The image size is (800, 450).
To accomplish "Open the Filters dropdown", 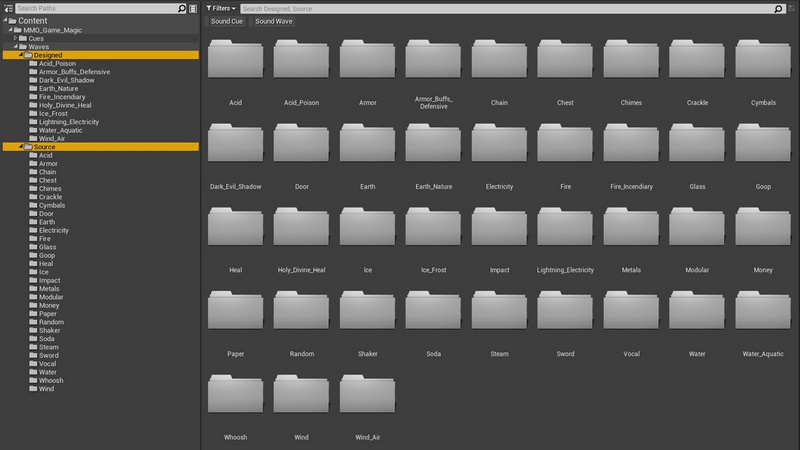I will click(221, 8).
